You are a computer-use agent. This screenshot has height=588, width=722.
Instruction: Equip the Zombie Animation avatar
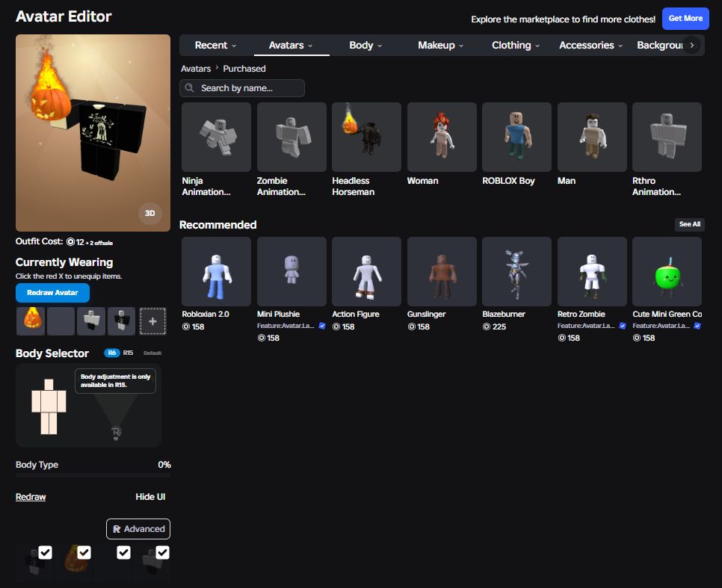pos(291,137)
